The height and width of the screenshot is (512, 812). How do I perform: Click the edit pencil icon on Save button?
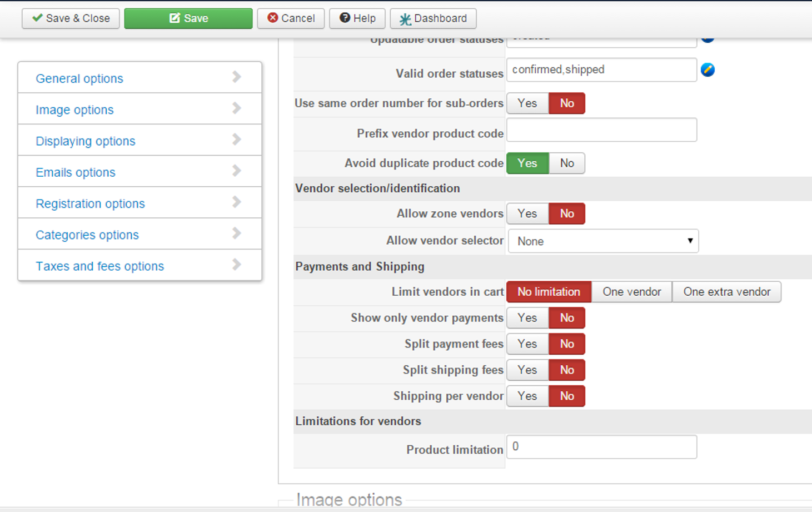point(175,18)
